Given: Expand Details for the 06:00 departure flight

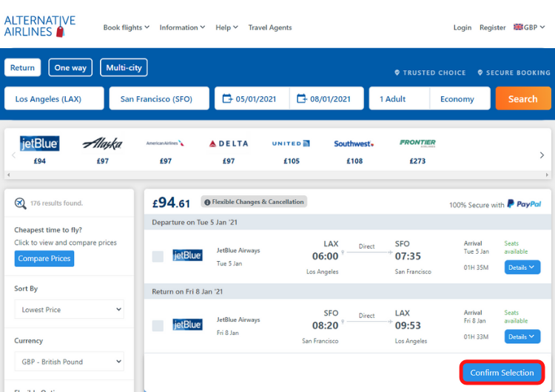Looking at the screenshot, I should pos(522,268).
